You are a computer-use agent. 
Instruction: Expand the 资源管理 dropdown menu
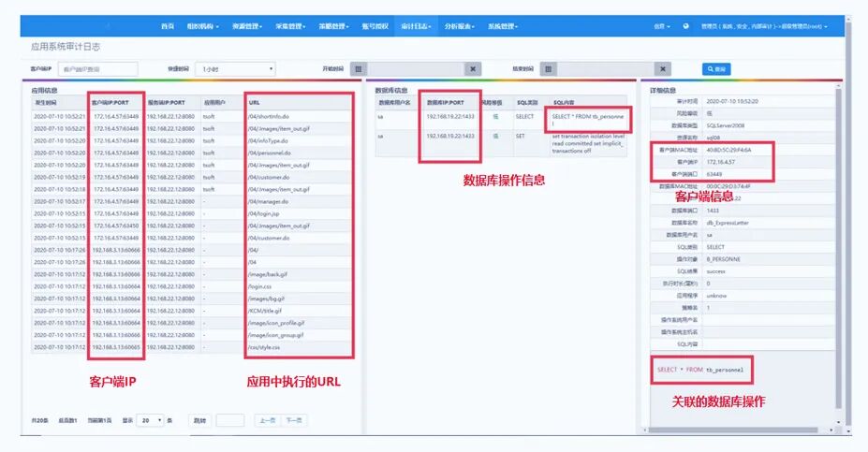247,26
